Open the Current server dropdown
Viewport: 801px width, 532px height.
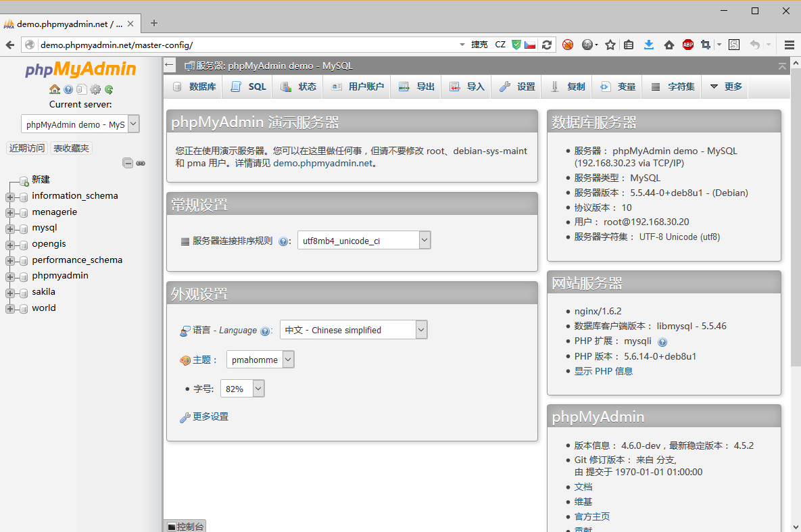pyautogui.click(x=80, y=124)
